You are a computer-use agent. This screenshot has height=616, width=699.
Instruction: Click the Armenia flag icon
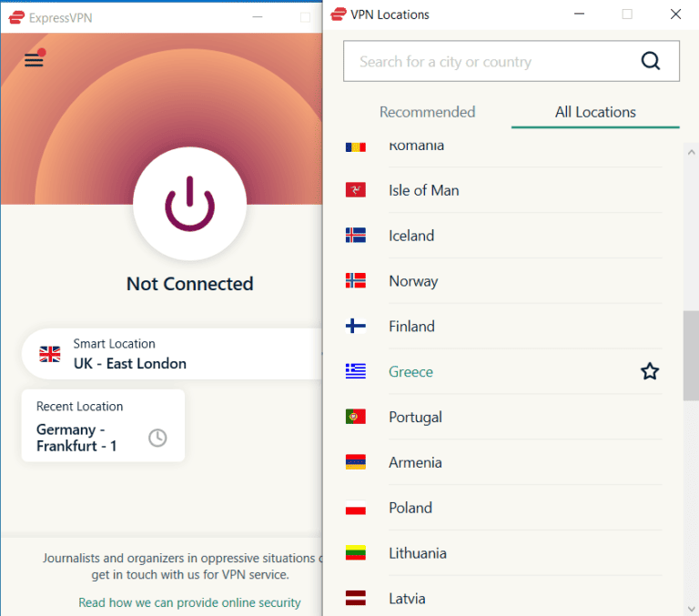356,462
